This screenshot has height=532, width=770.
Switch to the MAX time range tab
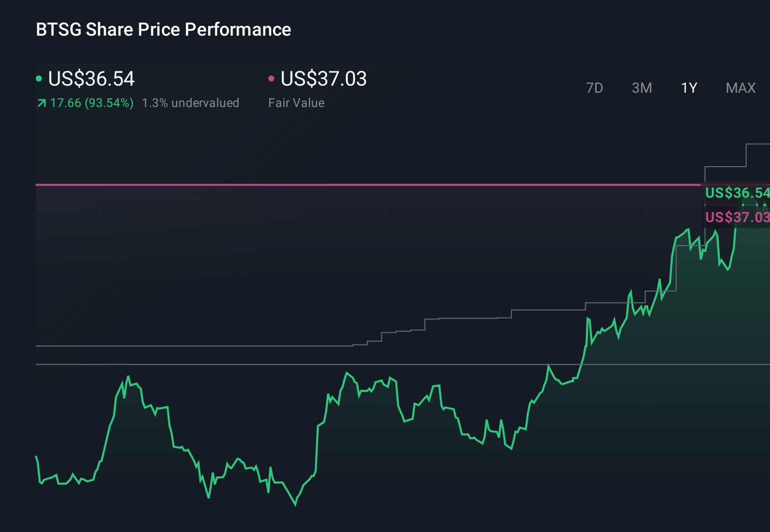point(740,88)
